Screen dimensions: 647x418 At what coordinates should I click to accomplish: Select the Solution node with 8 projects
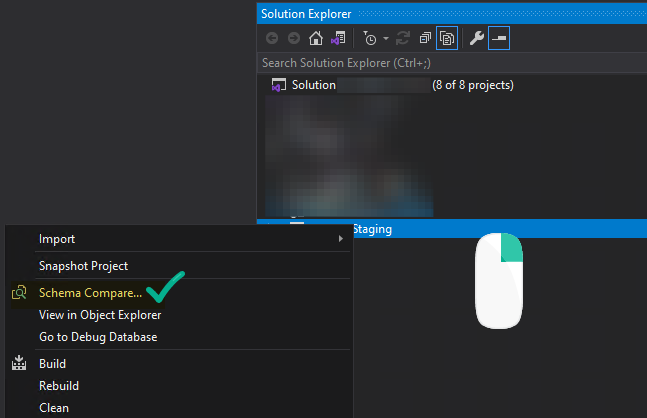(452, 85)
